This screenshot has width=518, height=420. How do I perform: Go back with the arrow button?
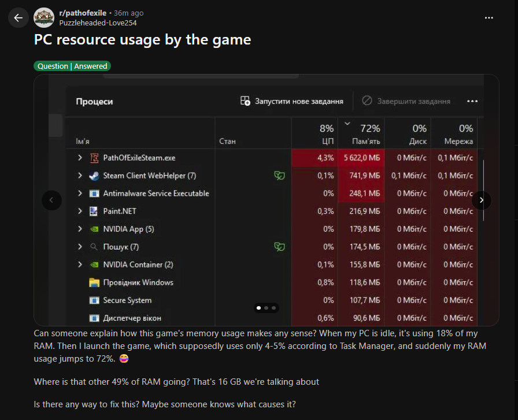[18, 17]
